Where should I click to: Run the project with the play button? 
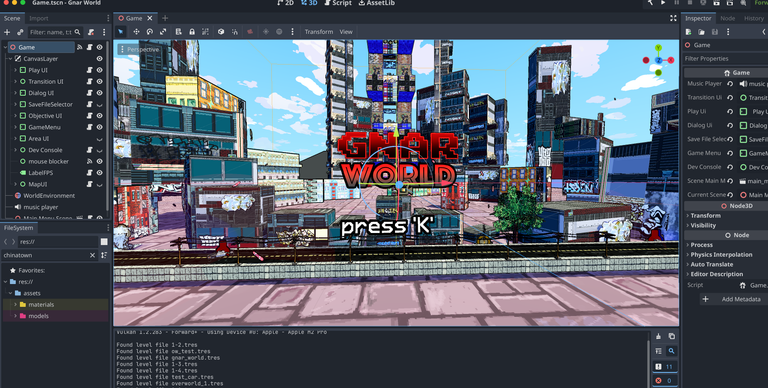[663, 3]
